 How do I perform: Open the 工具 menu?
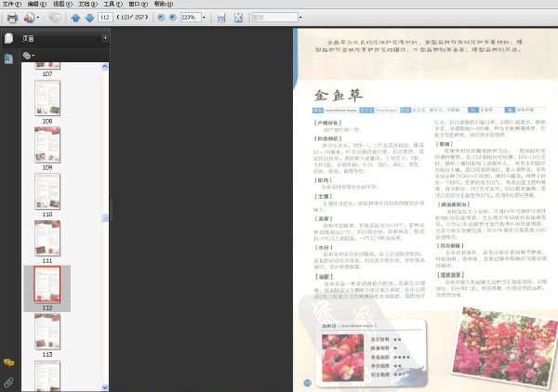[113, 4]
